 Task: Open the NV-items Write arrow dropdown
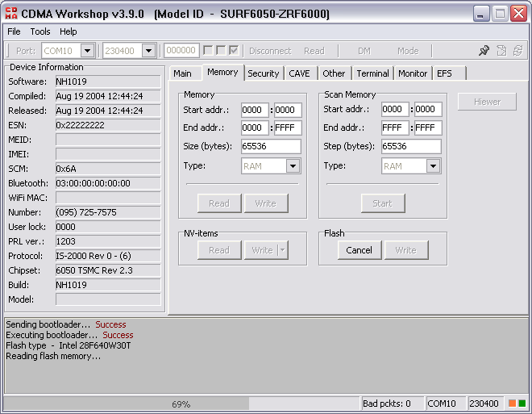283,250
